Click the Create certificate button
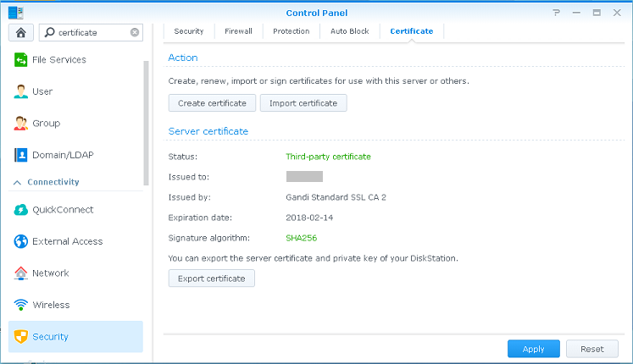This screenshot has height=364, width=633. [212, 103]
